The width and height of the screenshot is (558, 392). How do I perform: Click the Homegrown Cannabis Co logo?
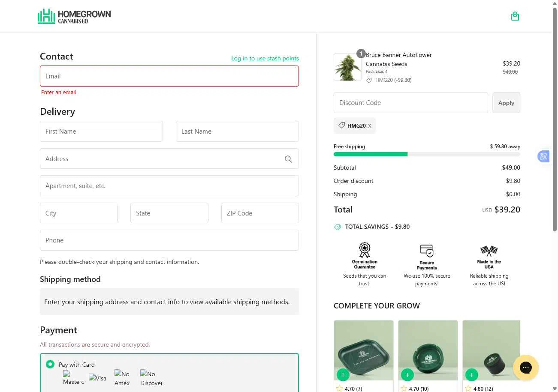coord(74,16)
